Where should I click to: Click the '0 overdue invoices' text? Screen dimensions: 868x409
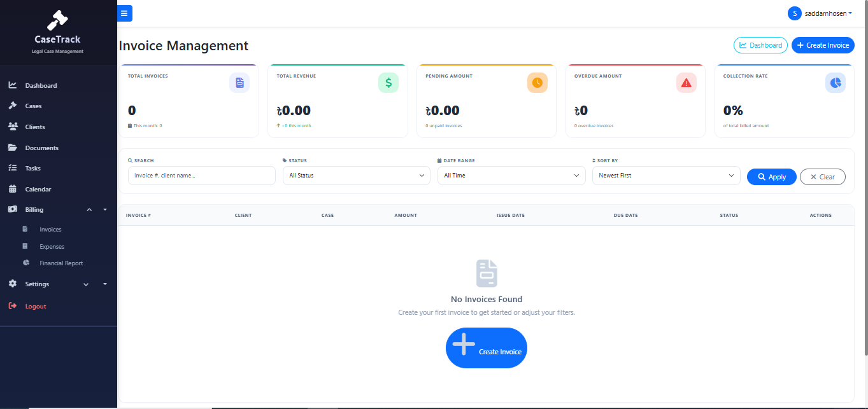(594, 126)
